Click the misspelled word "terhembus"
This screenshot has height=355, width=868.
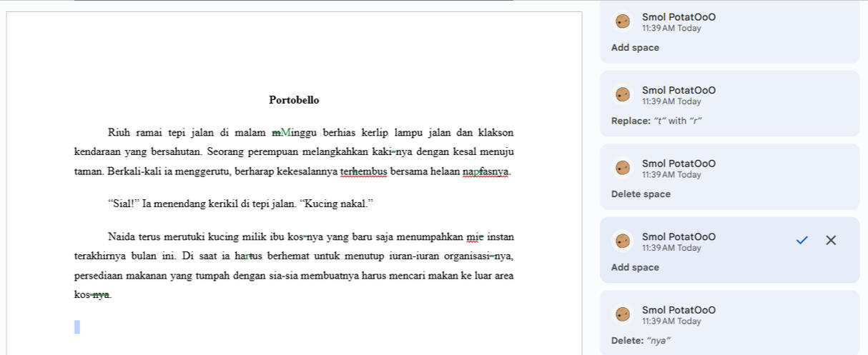pos(363,172)
